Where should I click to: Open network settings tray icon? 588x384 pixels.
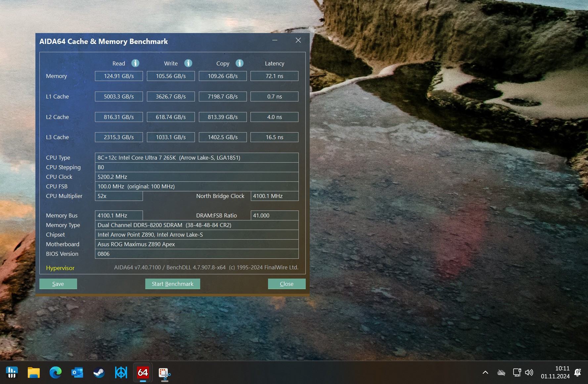click(x=517, y=372)
